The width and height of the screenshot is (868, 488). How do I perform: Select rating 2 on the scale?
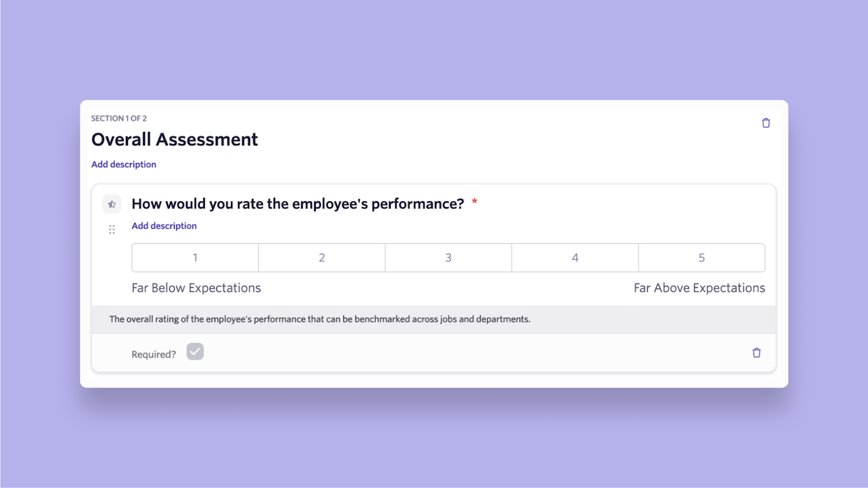[x=322, y=258]
